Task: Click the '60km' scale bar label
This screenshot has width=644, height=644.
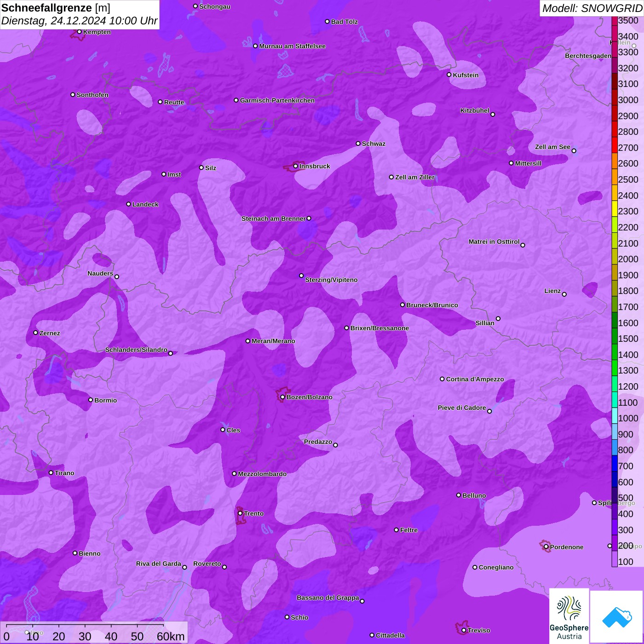Action: (x=171, y=636)
